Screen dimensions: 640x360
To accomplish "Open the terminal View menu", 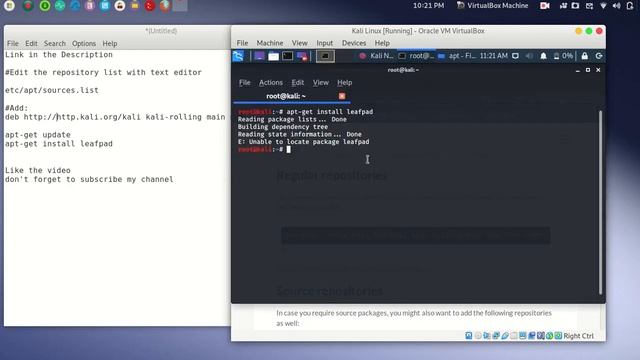I will point(320,82).
